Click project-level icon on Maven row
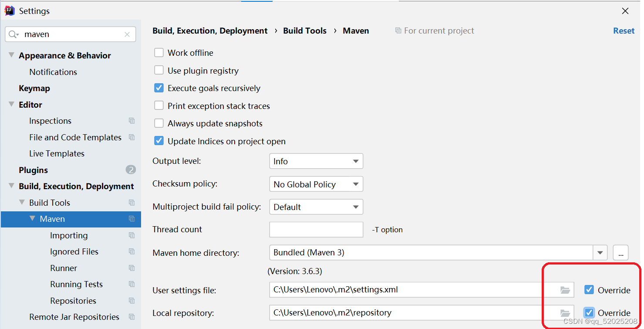 coord(131,219)
